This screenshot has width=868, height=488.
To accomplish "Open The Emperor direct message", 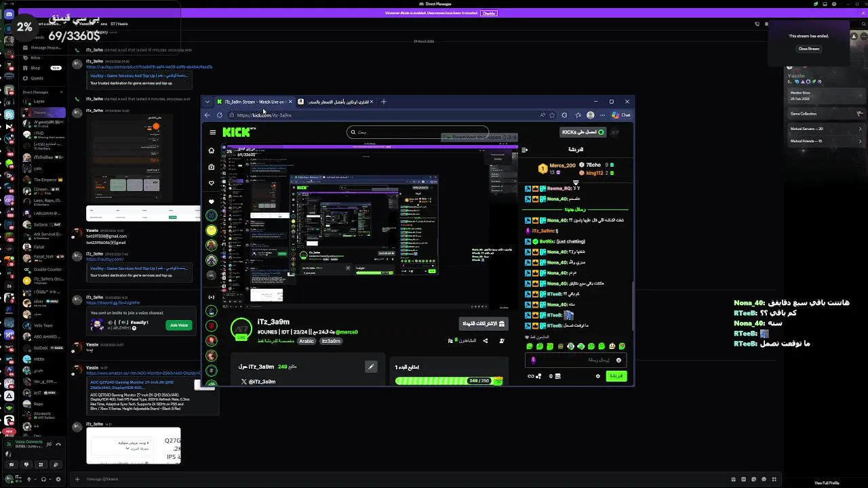I will (44, 180).
